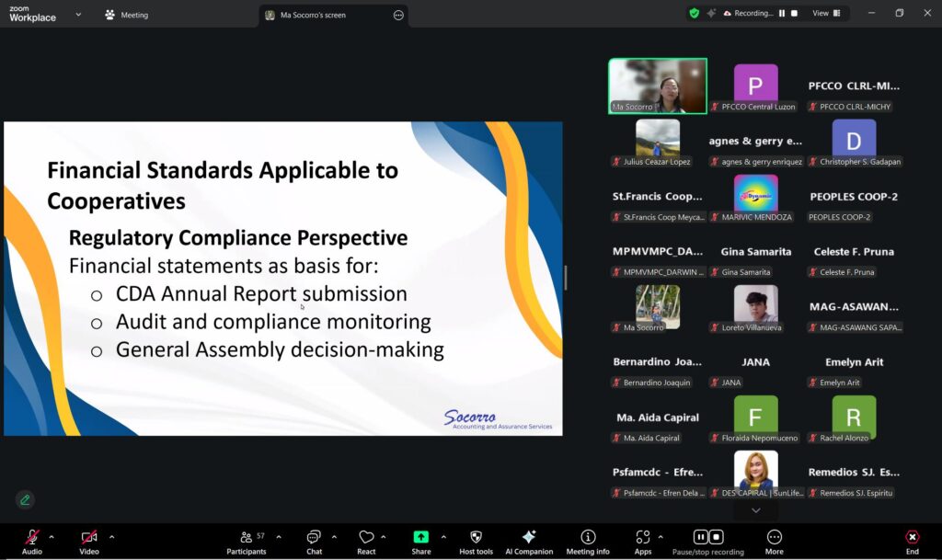Open the More options menu in toolbar
The height and width of the screenshot is (560, 942).
point(775,538)
